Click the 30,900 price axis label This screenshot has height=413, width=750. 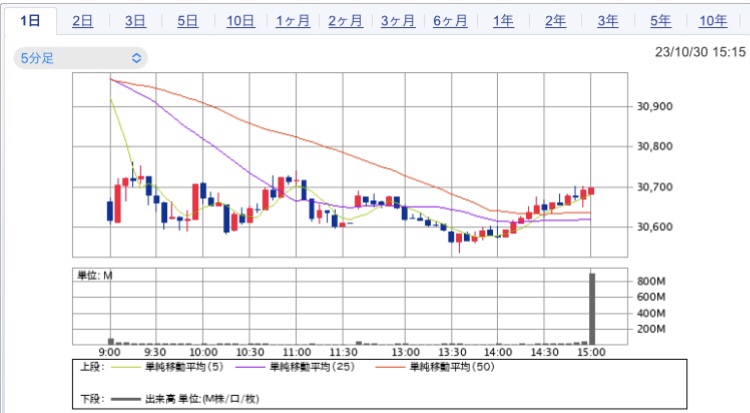tap(654, 106)
